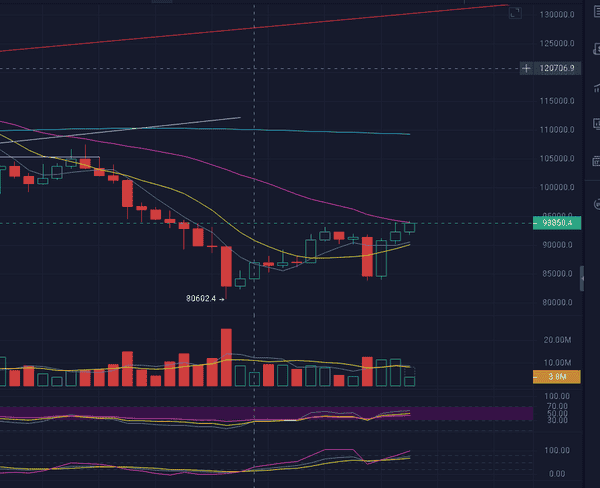Click the plus icon beside the 120706.9 price
This screenshot has width=600, height=488.
[527, 68]
